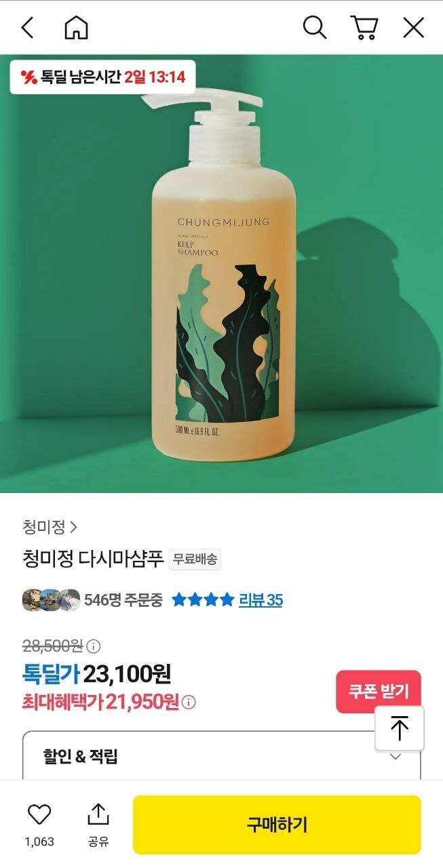Tap the buyer profile thumbnails by 546명 주문중
Image resolution: width=443 pixels, height=868 pixels.
point(51,600)
